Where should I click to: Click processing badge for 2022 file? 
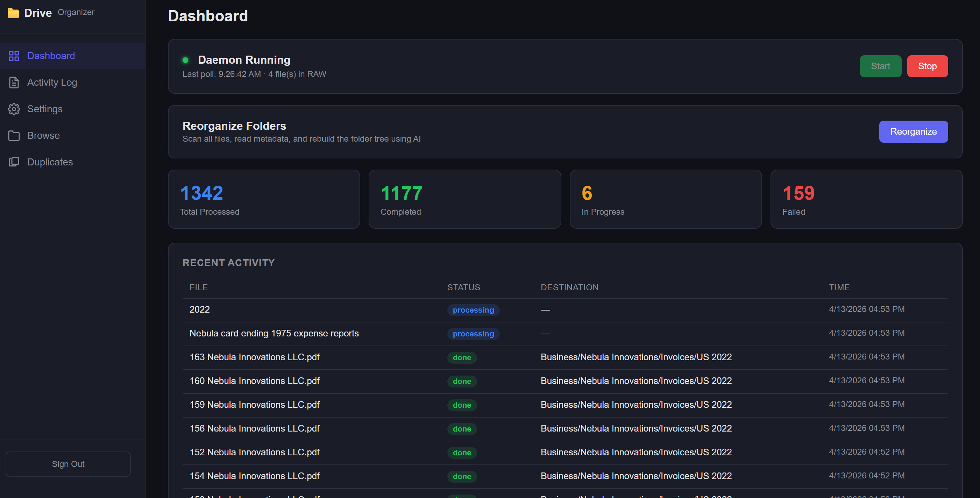pos(473,310)
